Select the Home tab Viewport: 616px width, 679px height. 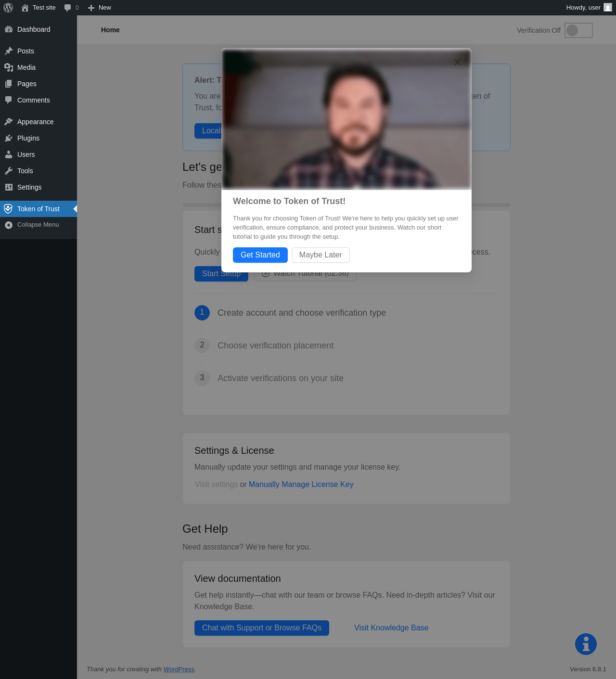point(110,30)
